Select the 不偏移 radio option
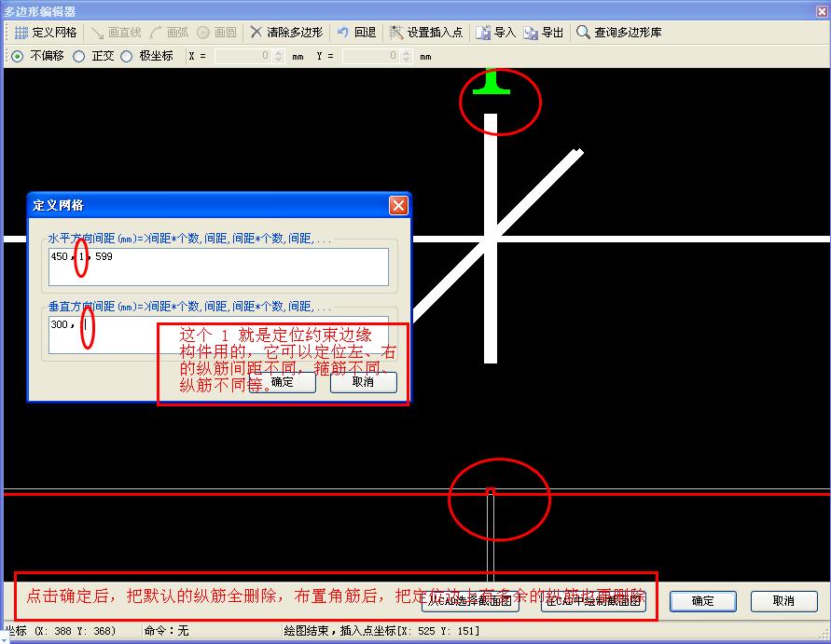The width and height of the screenshot is (831, 644). point(18,56)
